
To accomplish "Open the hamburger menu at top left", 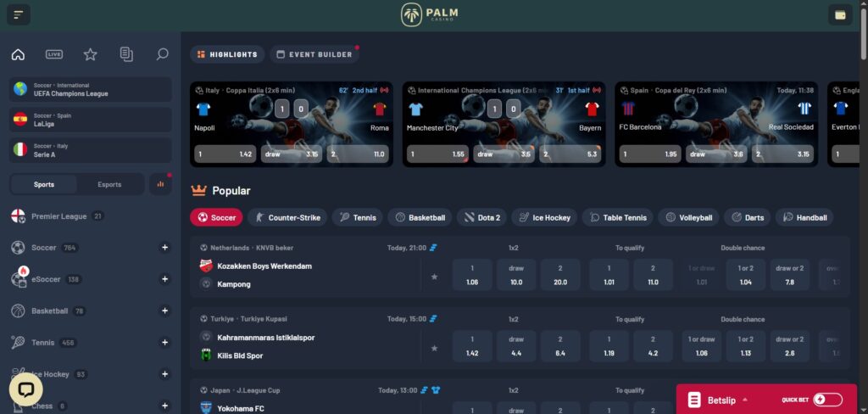I will [x=18, y=14].
